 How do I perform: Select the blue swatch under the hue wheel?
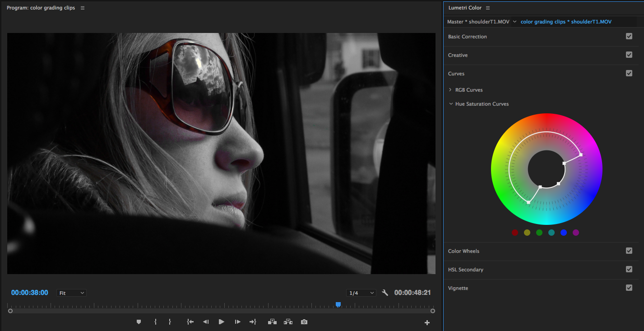coord(563,232)
